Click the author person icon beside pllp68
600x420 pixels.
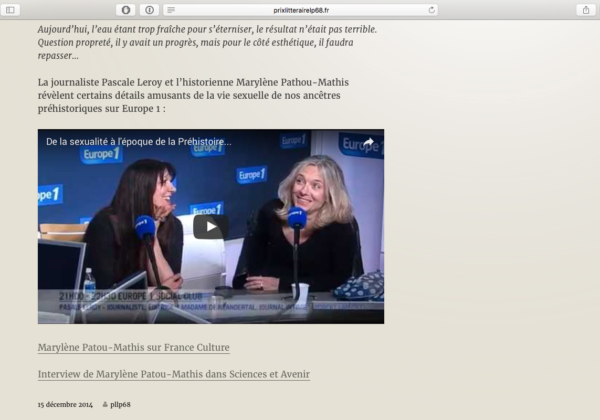coord(105,404)
